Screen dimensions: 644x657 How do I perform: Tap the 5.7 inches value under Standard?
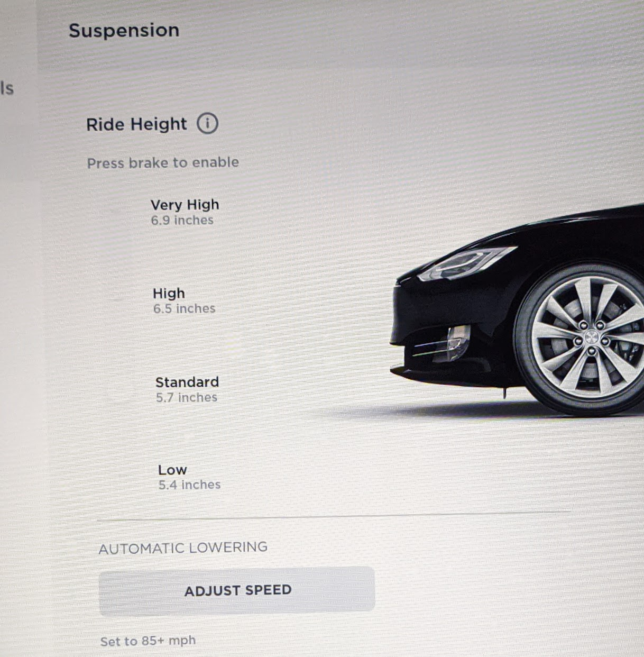(187, 397)
